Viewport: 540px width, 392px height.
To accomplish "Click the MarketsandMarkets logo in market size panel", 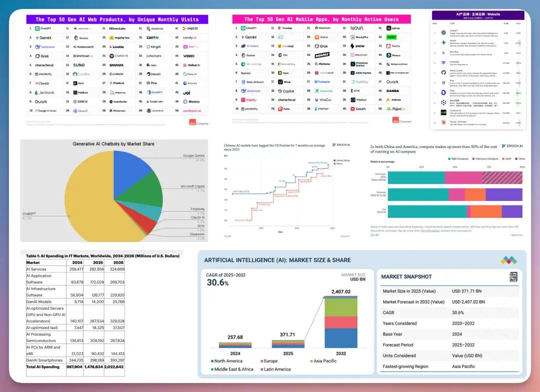I will tap(508, 260).
